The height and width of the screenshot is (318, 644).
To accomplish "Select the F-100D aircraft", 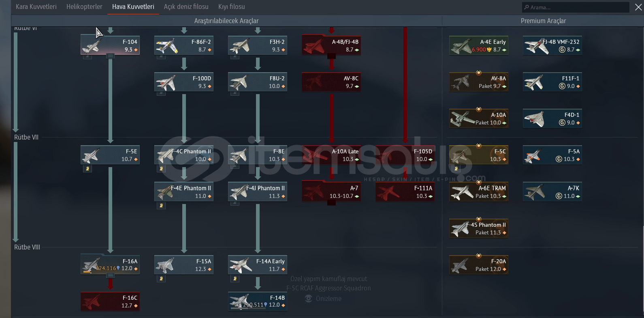I will [x=184, y=82].
